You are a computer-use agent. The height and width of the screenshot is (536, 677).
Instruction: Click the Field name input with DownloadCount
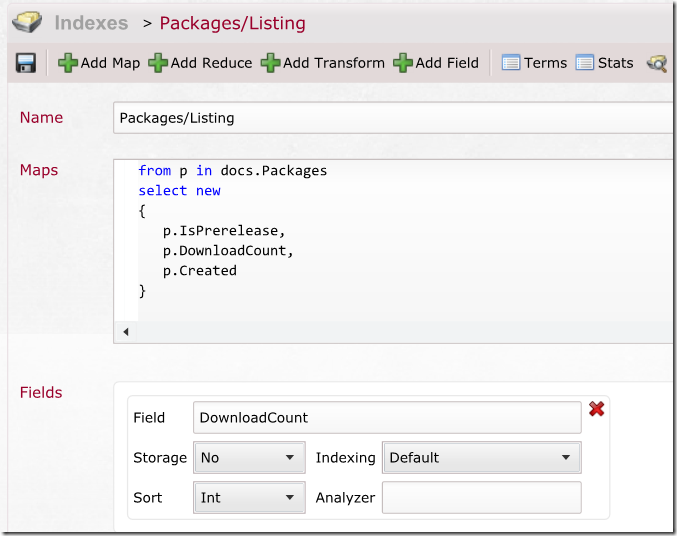tap(387, 417)
